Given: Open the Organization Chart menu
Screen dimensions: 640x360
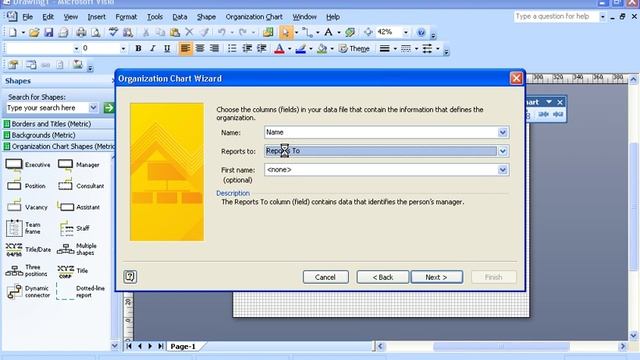Looking at the screenshot, I should 254,17.
